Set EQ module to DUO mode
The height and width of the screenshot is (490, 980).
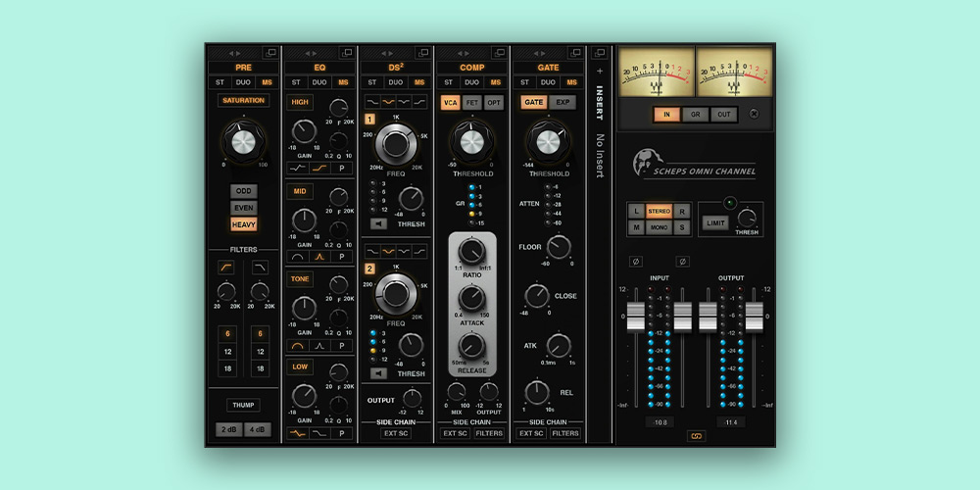(x=319, y=82)
